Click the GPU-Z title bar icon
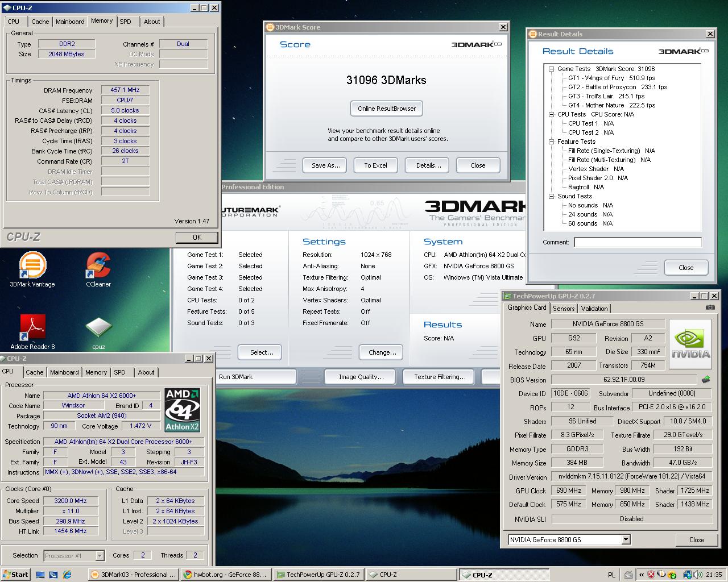 click(507, 296)
